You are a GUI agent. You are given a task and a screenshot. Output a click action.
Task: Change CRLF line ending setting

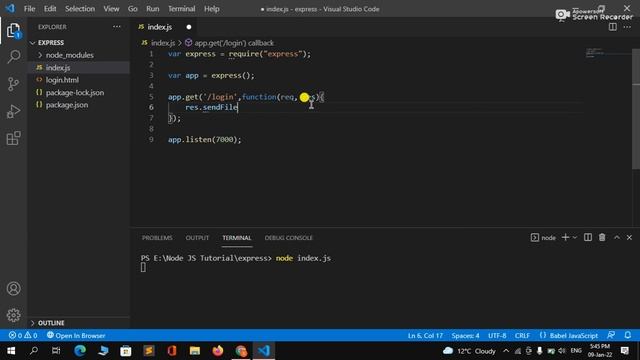[522, 336]
